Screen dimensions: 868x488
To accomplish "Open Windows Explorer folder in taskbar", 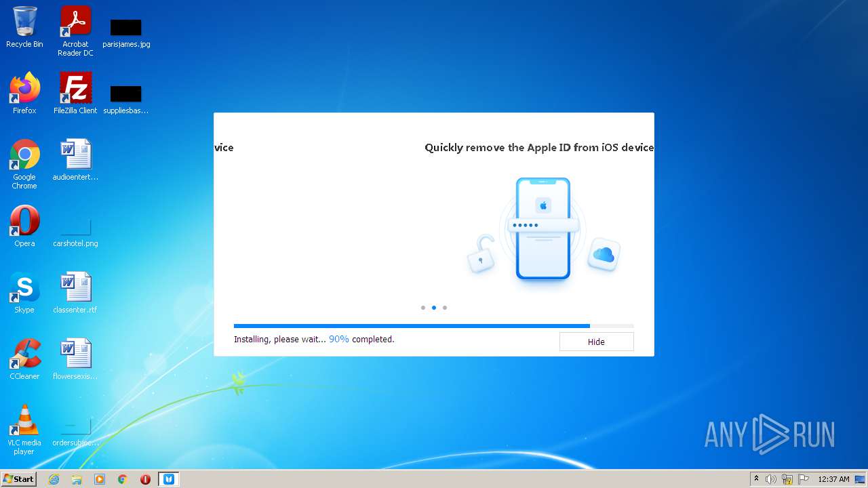I will pyautogui.click(x=77, y=479).
